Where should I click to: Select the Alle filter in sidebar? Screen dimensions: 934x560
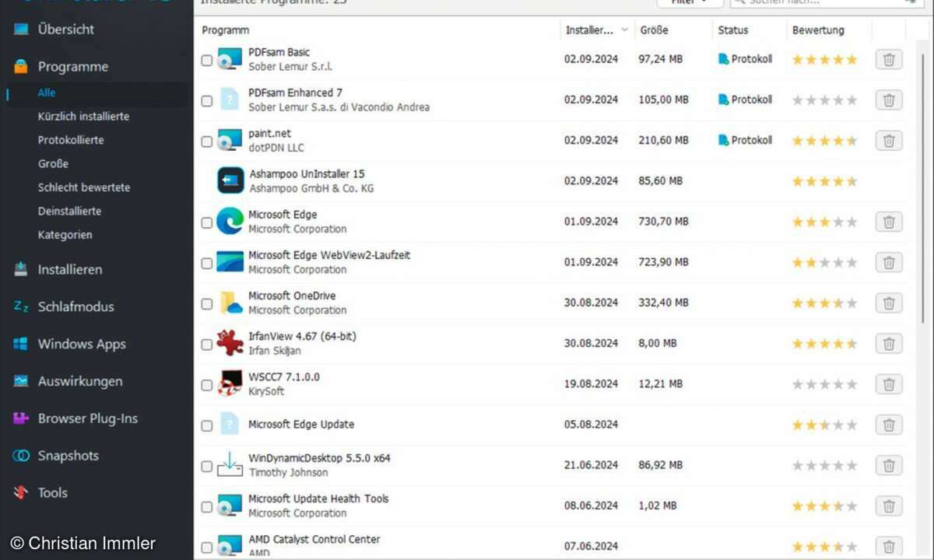[x=47, y=93]
